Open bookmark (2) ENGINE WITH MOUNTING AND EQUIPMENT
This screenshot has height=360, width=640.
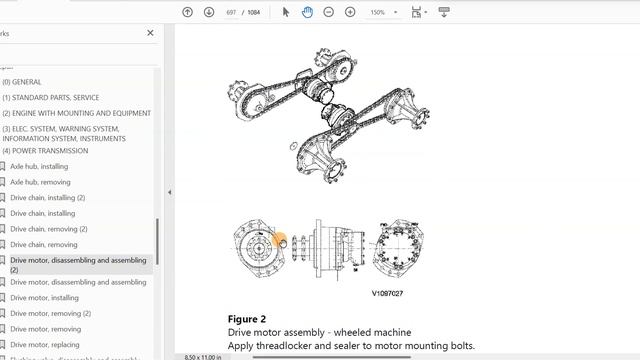[77, 113]
